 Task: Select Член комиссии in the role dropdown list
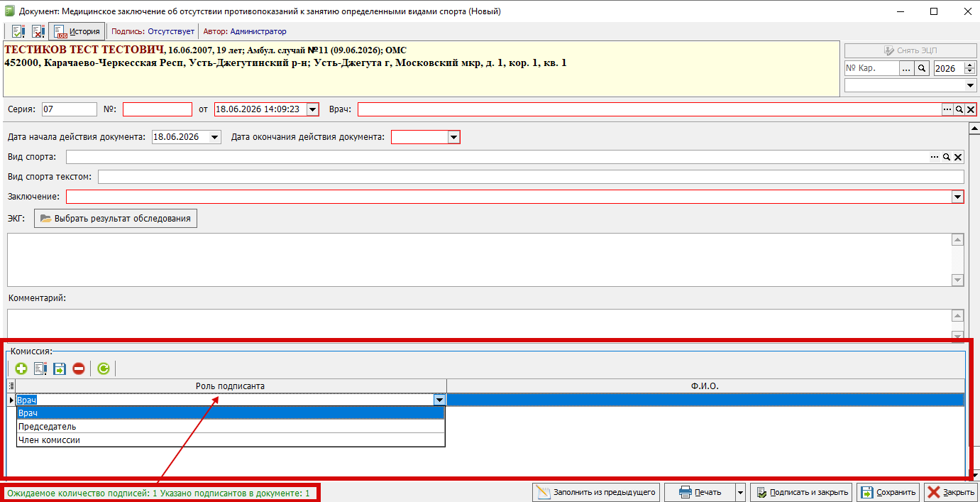tap(231, 440)
